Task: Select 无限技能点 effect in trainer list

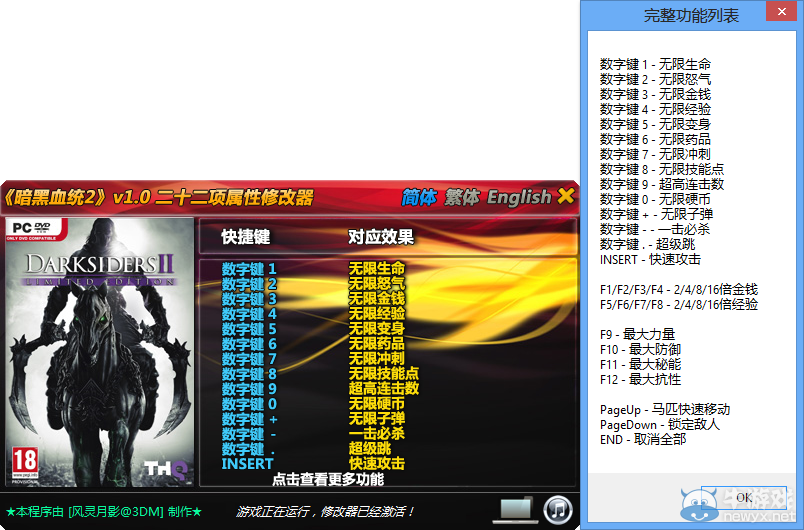Action: pos(384,373)
